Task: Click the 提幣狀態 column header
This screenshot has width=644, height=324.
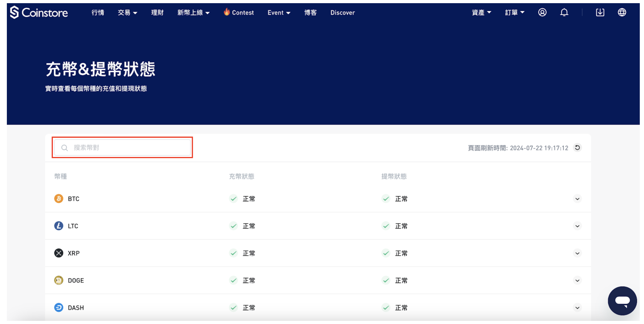Action: (x=394, y=176)
